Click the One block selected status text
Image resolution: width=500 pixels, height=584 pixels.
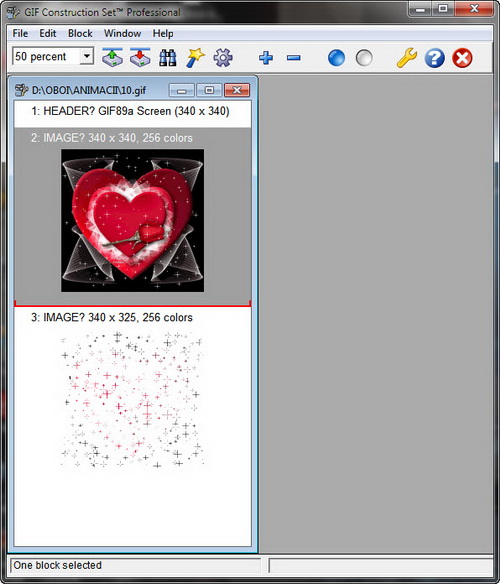tap(57, 565)
